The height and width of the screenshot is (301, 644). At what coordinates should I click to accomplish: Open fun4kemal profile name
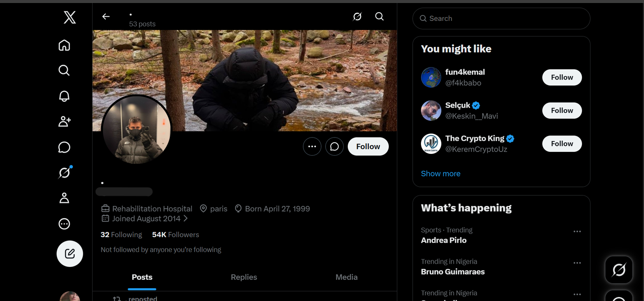[x=465, y=72]
